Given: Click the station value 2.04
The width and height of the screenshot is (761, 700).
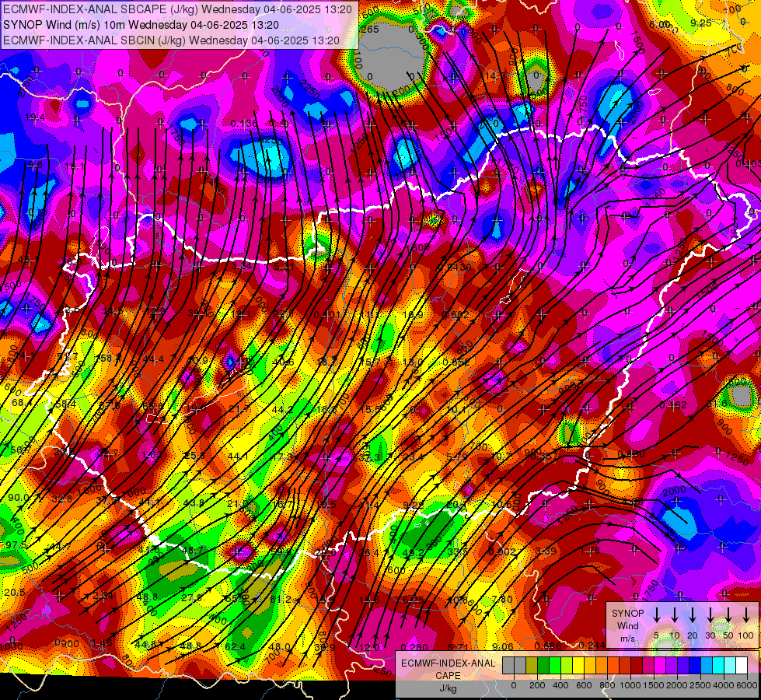Looking at the screenshot, I should point(103,596).
